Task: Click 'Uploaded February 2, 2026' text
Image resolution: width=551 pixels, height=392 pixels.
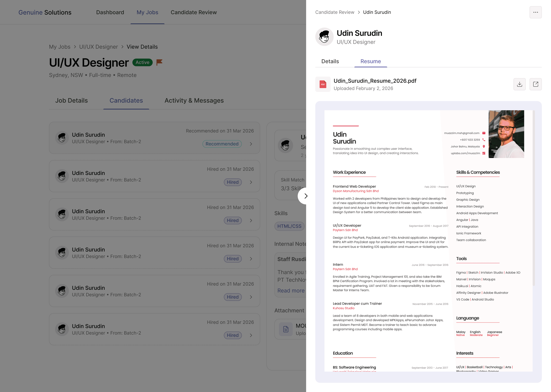Action: [x=363, y=88]
